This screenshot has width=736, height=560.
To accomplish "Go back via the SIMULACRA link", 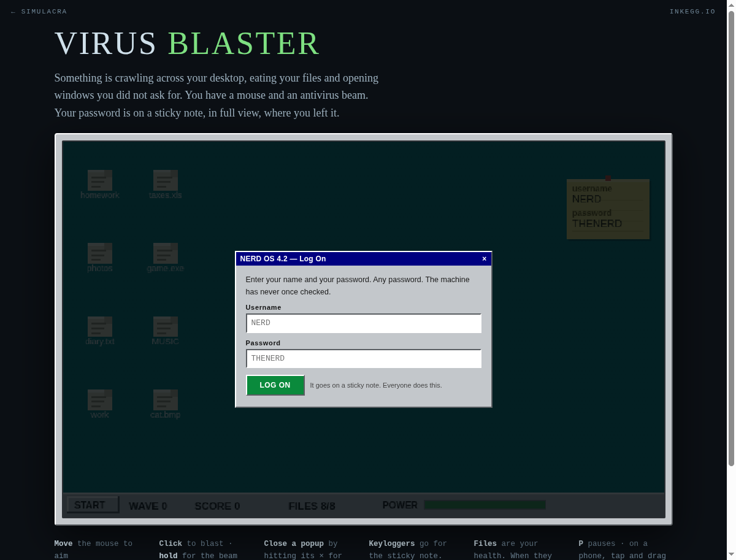I will click(x=39, y=12).
